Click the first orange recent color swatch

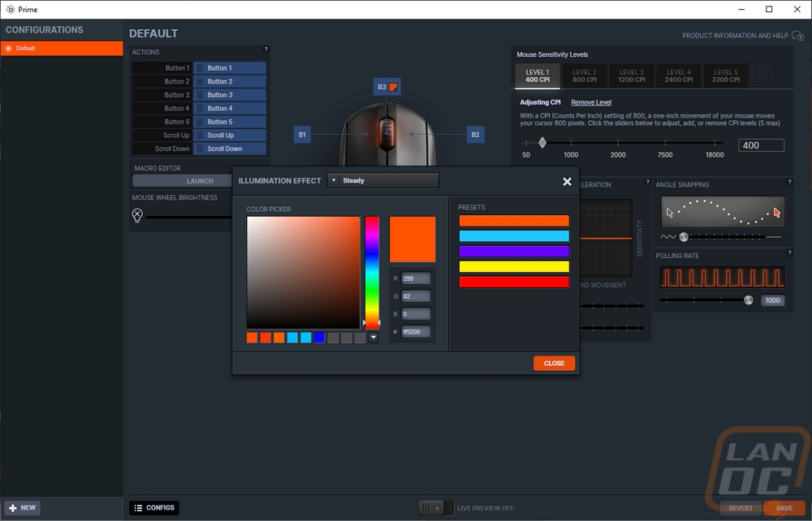tap(253, 338)
